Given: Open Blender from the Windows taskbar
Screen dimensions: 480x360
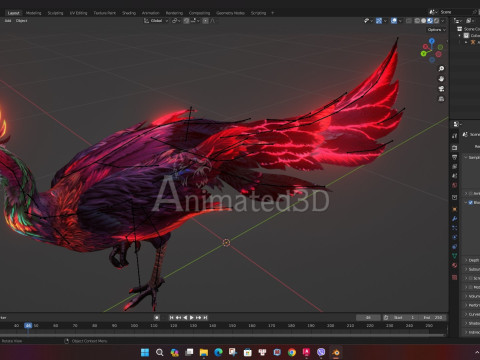Looking at the screenshot, I should (336, 352).
